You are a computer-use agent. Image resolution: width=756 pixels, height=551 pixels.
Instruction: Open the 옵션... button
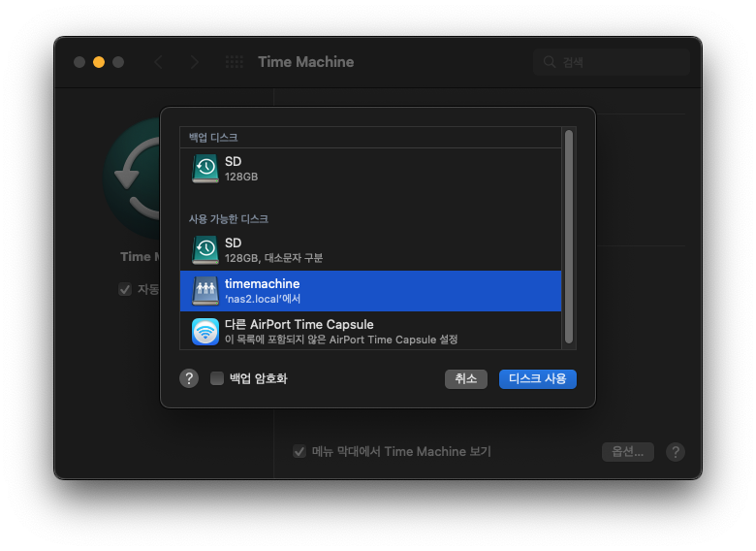point(628,452)
